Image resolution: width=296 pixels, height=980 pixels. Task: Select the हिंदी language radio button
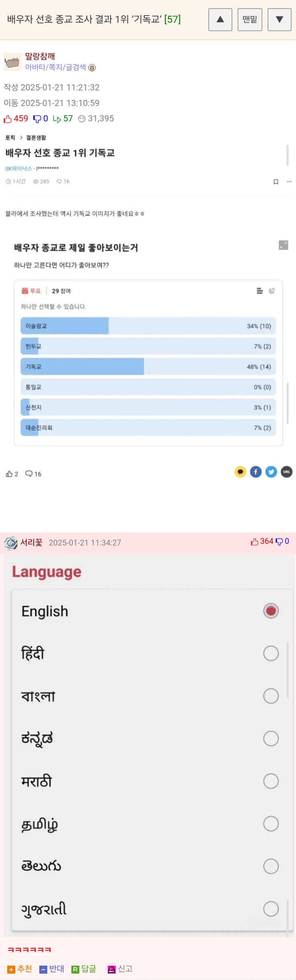(x=271, y=653)
